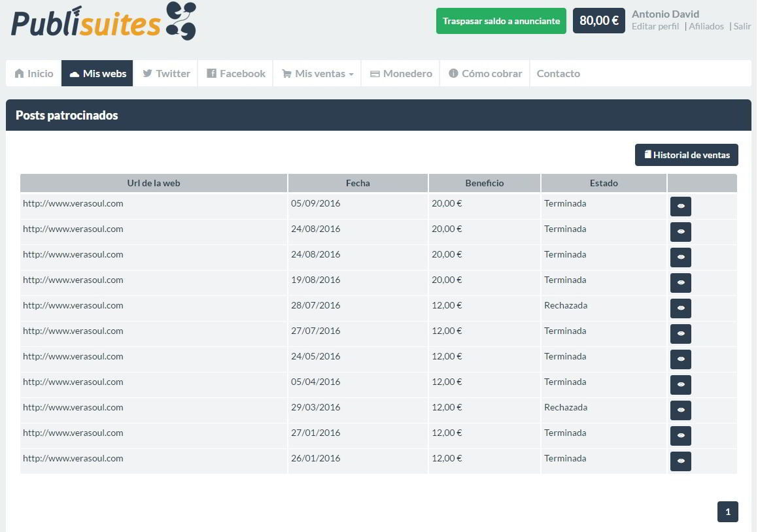The width and height of the screenshot is (758, 532).
Task: Click the Editar perfil link
Action: tap(655, 27)
